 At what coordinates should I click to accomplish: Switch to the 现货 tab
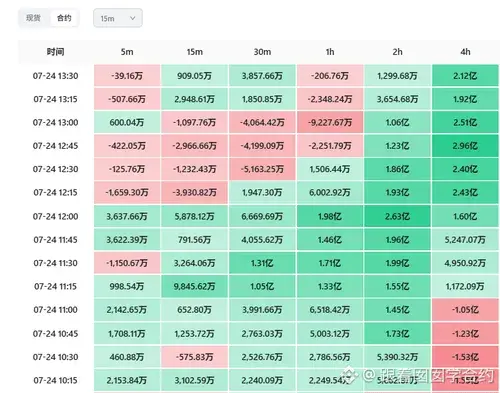point(33,18)
